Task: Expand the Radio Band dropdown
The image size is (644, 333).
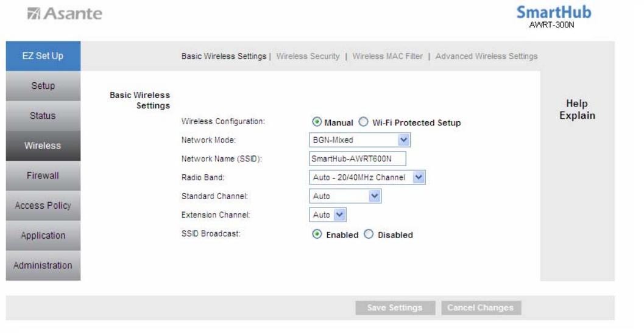Action: [367, 177]
